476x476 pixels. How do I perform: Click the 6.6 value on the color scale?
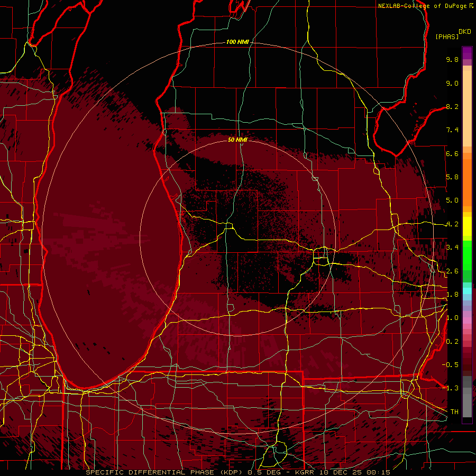452,153
